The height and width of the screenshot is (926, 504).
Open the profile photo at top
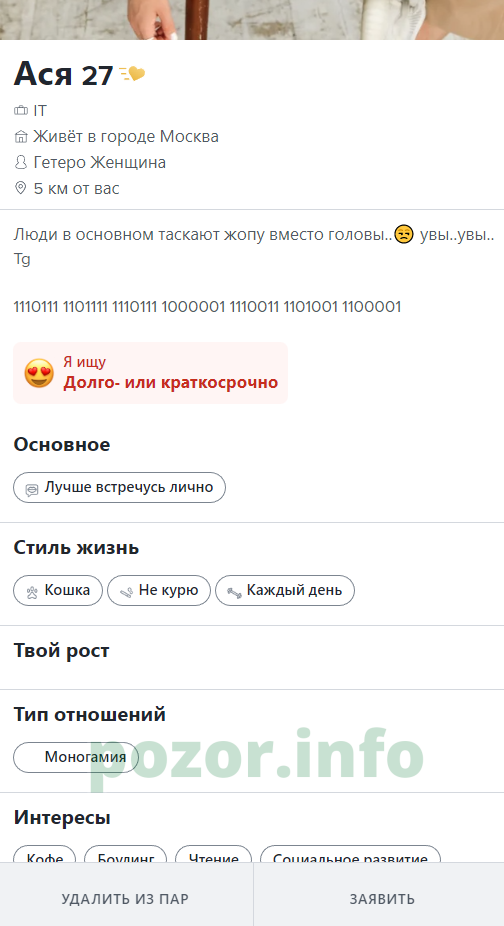tap(252, 19)
